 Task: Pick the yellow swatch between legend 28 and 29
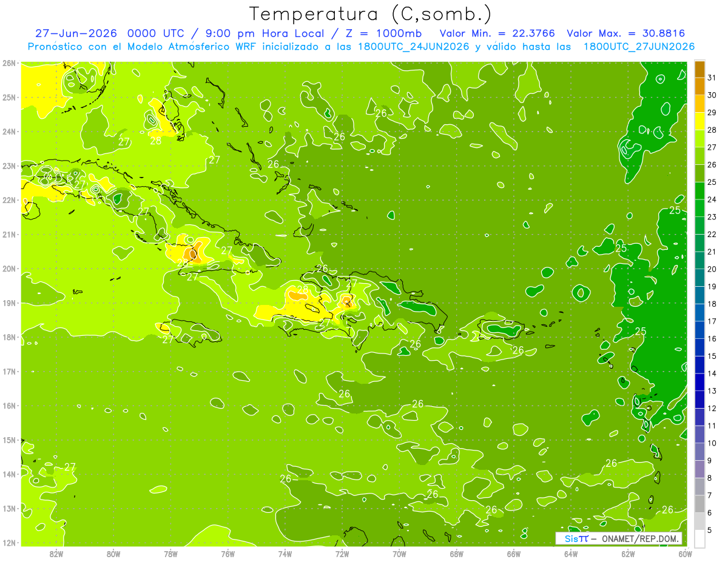click(699, 121)
